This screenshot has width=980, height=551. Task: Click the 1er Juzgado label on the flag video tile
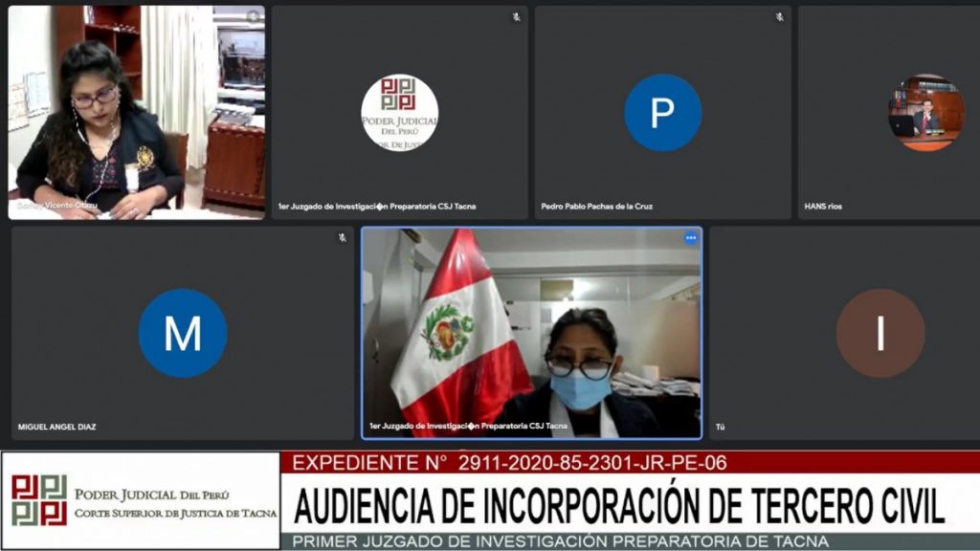click(468, 426)
